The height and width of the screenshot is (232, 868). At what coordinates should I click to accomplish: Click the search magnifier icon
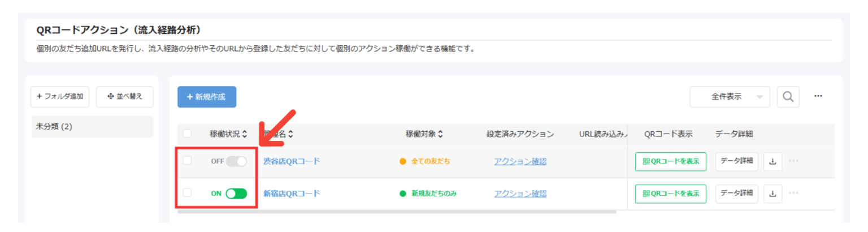(788, 97)
